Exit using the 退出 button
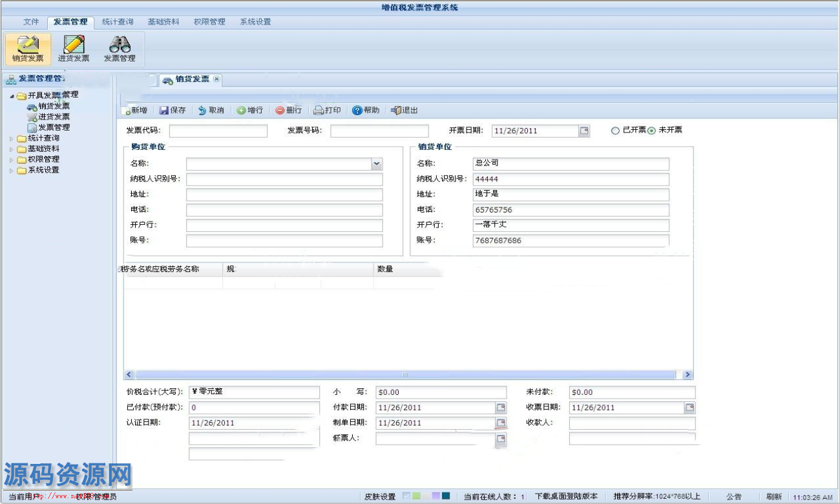The height and width of the screenshot is (504, 840). 405,110
